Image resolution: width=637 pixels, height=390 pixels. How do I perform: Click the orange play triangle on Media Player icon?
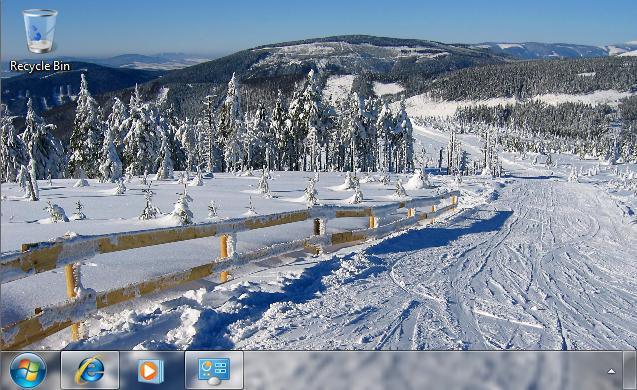150,370
